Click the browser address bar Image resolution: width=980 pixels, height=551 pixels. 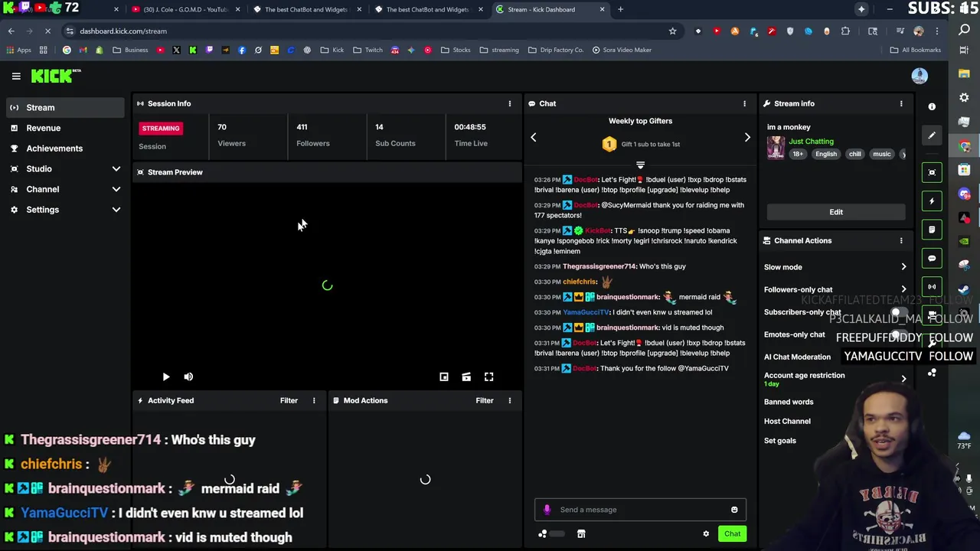[x=367, y=31]
